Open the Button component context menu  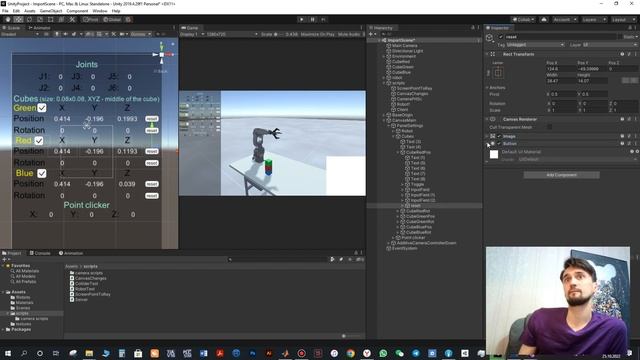[635, 144]
